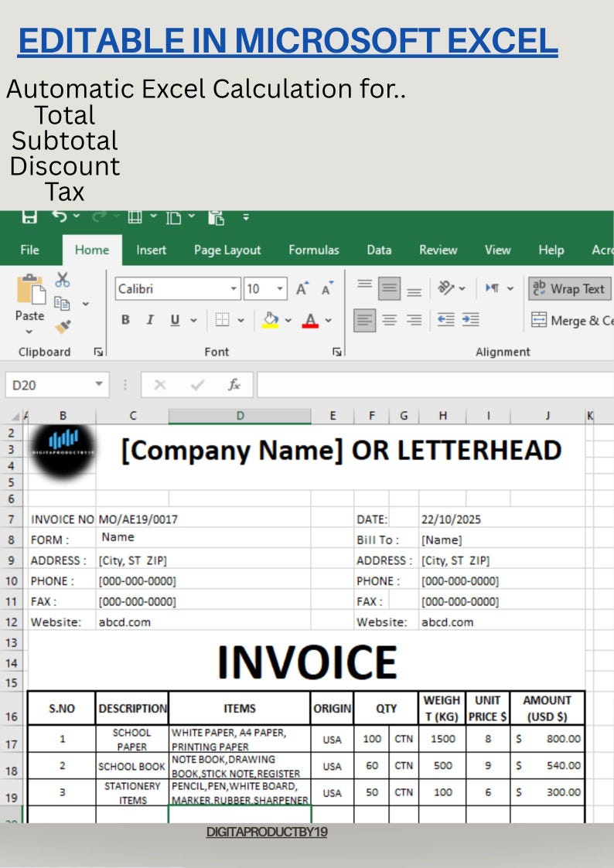The height and width of the screenshot is (868, 614).
Task: Click the Increase Indent icon
Action: (x=471, y=320)
